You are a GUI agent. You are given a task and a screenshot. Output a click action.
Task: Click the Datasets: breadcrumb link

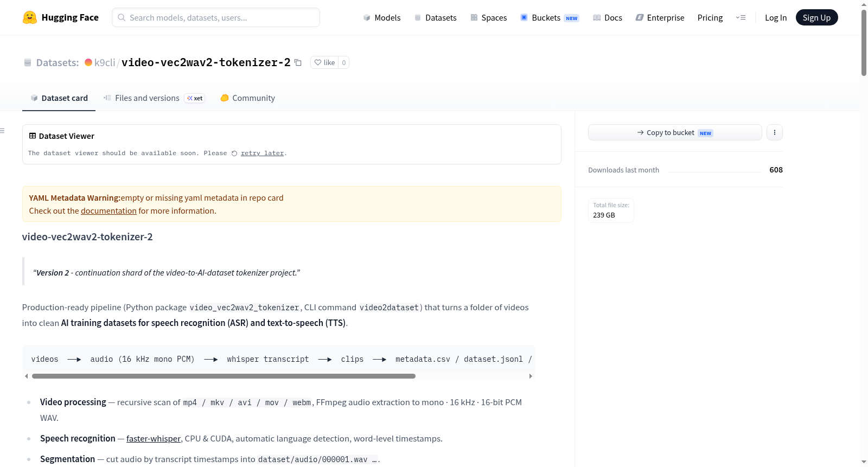pyautogui.click(x=58, y=62)
